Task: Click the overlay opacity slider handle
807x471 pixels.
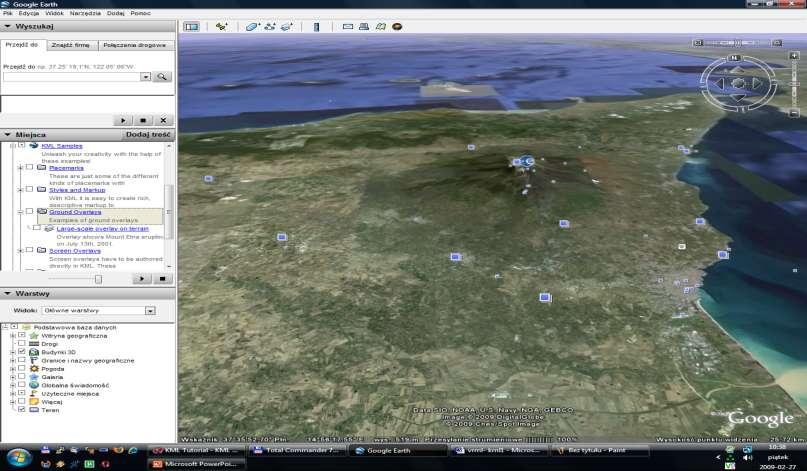Action: [98, 279]
